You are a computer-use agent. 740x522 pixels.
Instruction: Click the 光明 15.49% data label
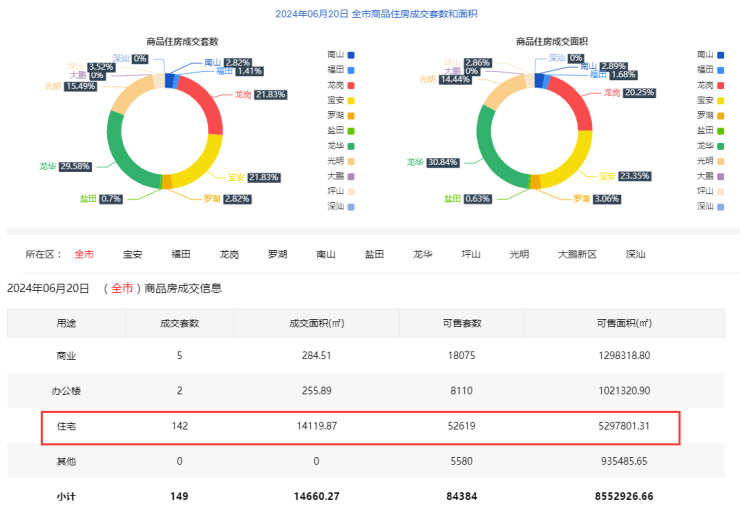click(x=80, y=87)
